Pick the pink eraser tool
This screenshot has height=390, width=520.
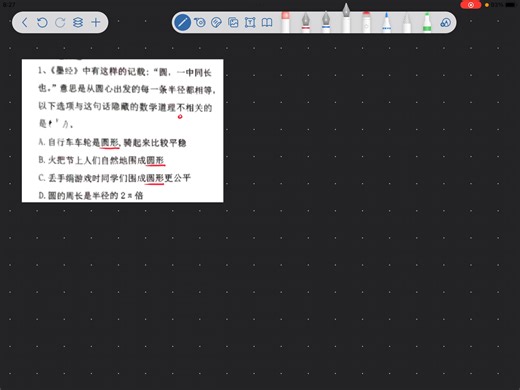285,22
